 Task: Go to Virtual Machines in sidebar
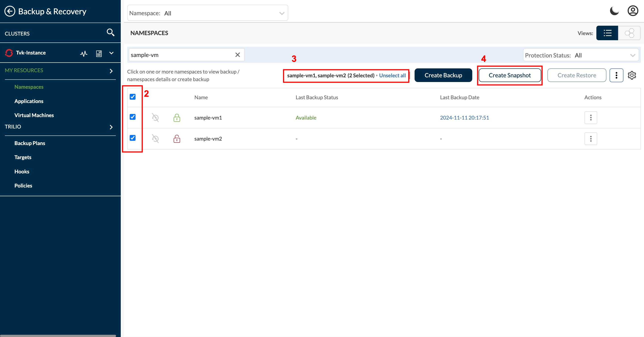34,115
